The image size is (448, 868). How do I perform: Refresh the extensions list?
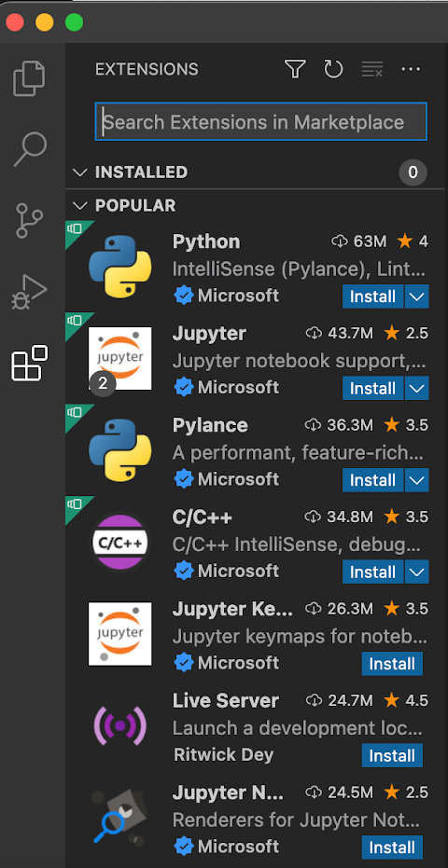(333, 69)
